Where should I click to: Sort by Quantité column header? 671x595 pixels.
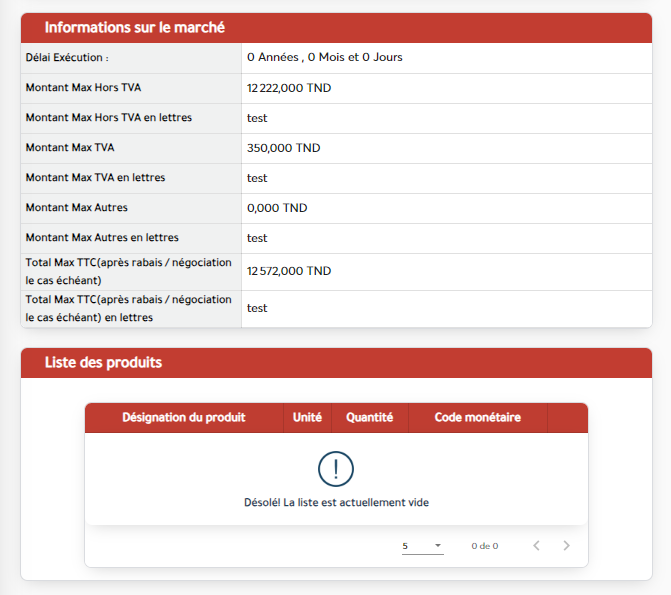[369, 418]
